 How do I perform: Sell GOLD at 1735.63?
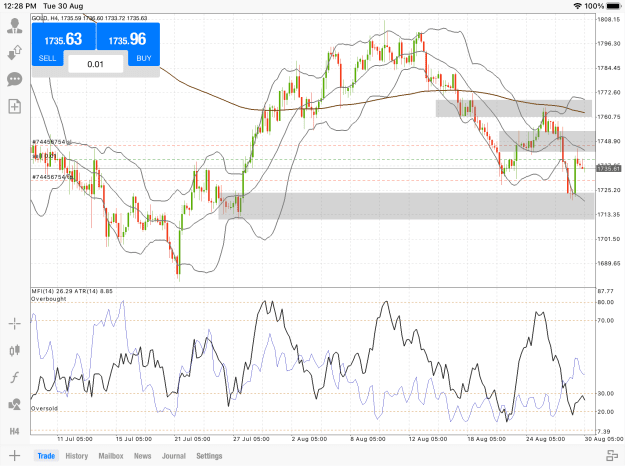point(64,44)
